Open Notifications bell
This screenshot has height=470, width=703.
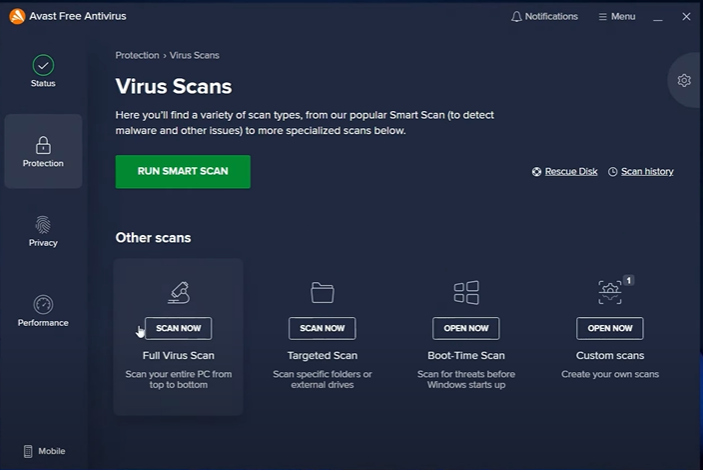(544, 17)
